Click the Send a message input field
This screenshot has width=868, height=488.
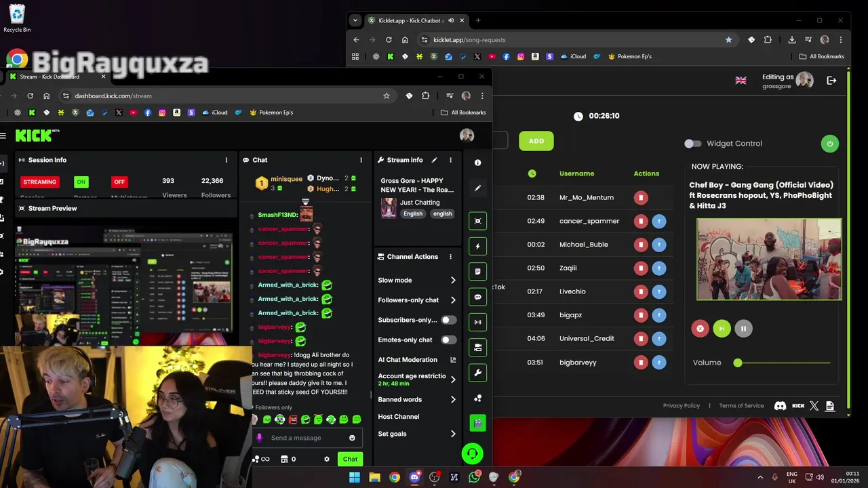tap(307, 438)
